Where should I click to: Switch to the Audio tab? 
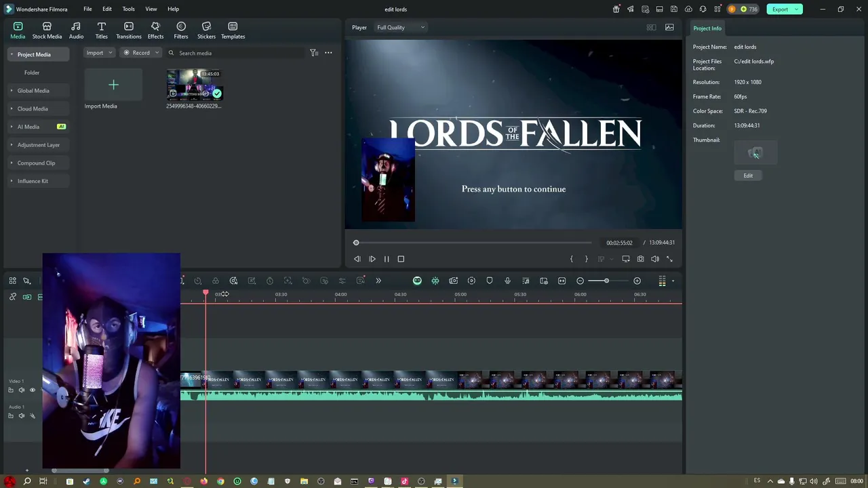(76, 31)
